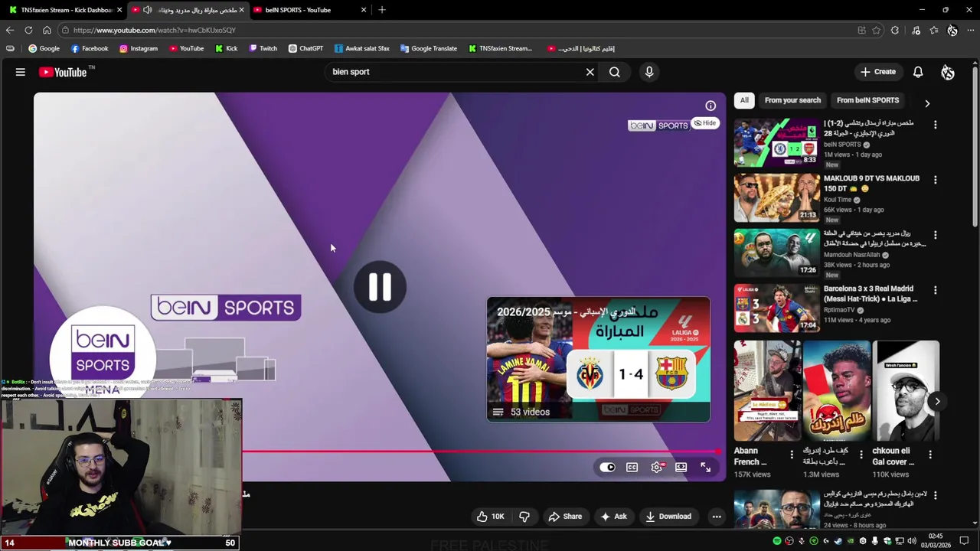This screenshot has width=980, height=551.
Task: Open the Facebook bookmark
Action: pyautogui.click(x=90, y=48)
